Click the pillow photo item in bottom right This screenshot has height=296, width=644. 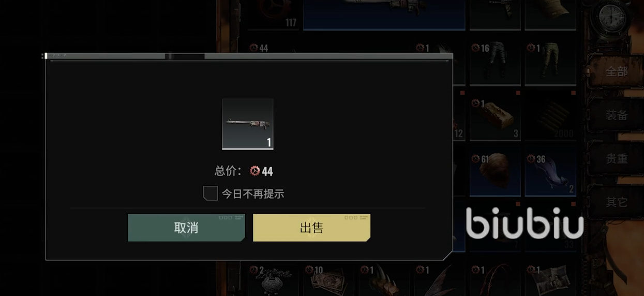550,280
